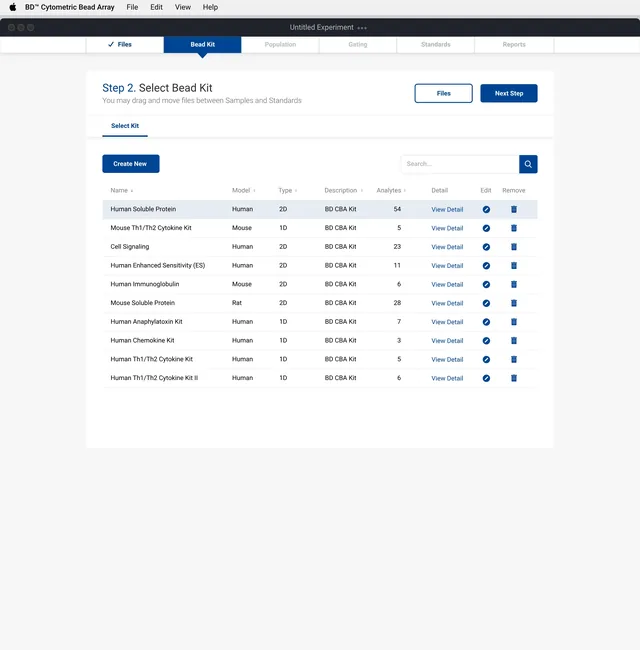The image size is (640, 650).
Task: Remove the Human Th1/Th2 Cytokine Kit
Action: 514,359
